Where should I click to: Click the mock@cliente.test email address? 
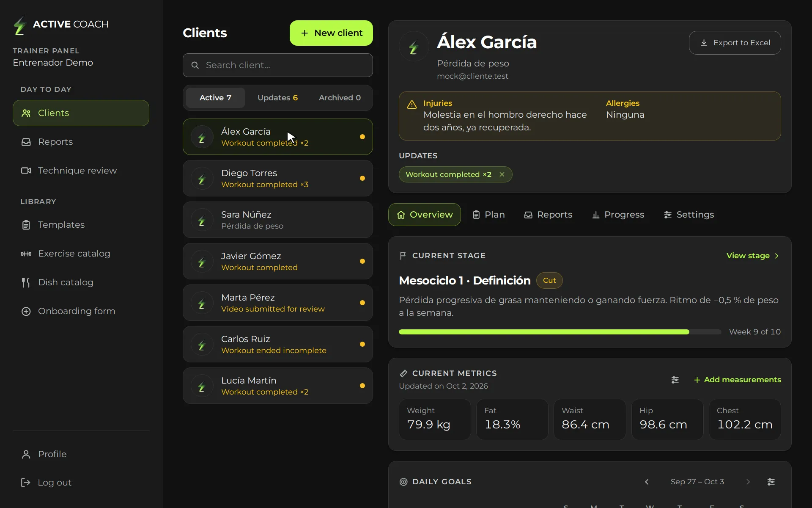[472, 76]
